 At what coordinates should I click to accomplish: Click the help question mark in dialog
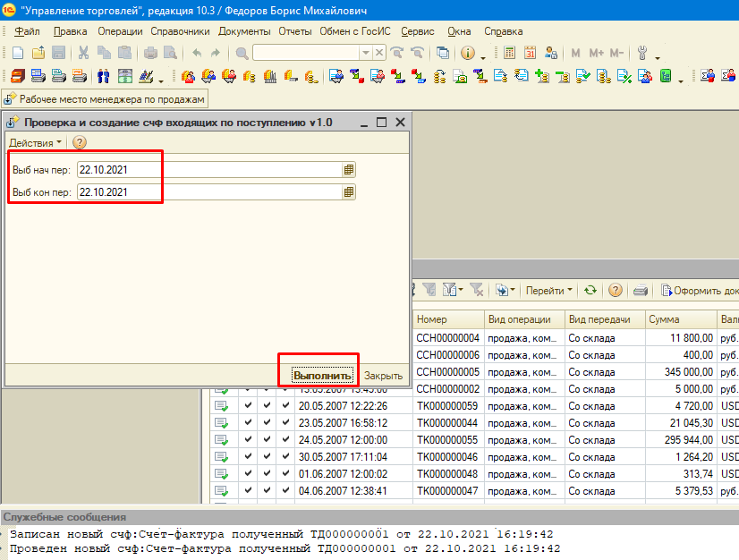[79, 142]
